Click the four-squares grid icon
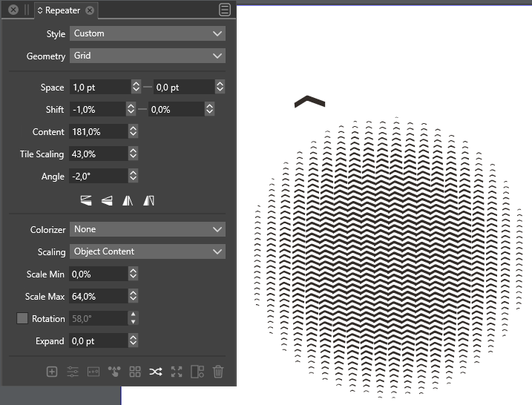Image resolution: width=532 pixels, height=405 pixels. coord(135,372)
